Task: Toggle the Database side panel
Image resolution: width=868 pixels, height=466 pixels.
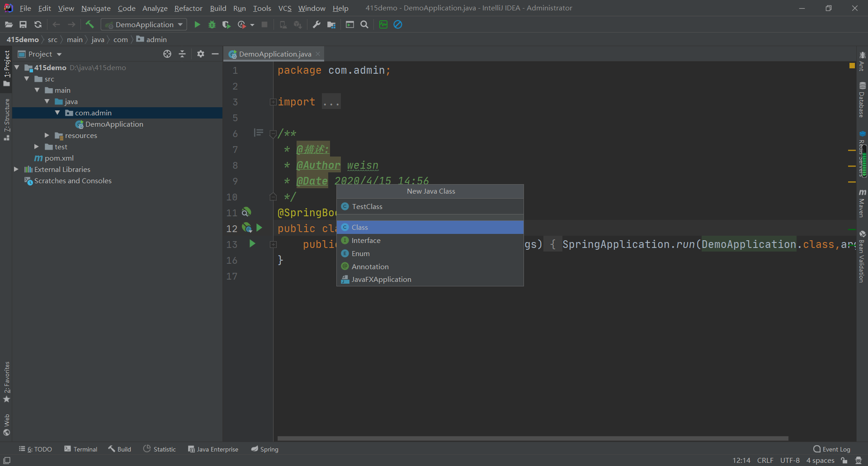Action: coord(862,100)
